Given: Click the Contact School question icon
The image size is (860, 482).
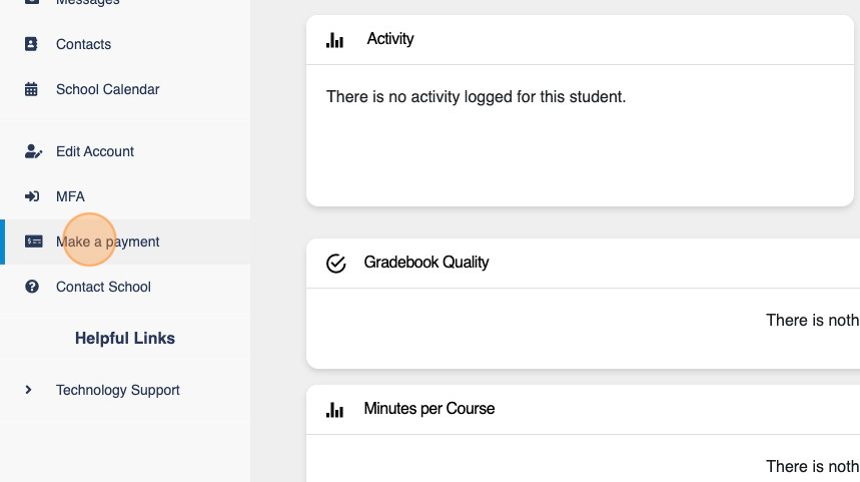Looking at the screenshot, I should coord(32,287).
